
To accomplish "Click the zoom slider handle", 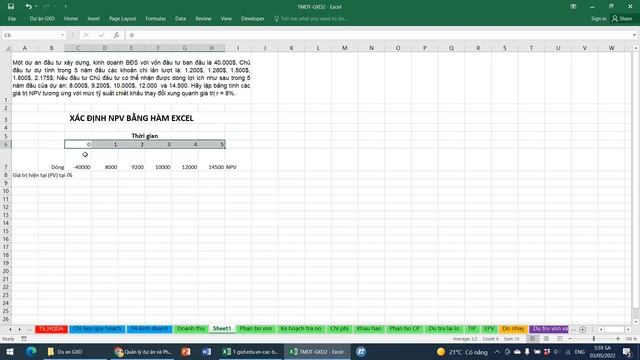I will pos(594,339).
